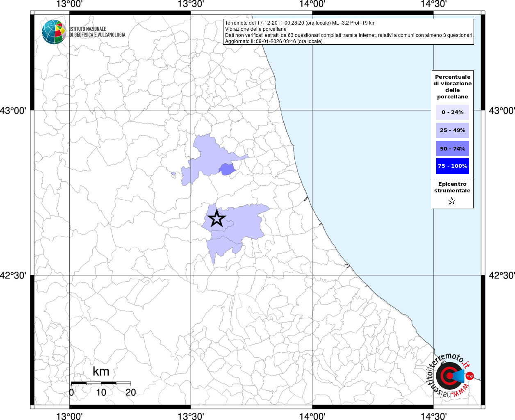Select the 0 - 24% legend swatch
The height and width of the screenshot is (420, 515).
pyautogui.click(x=453, y=112)
